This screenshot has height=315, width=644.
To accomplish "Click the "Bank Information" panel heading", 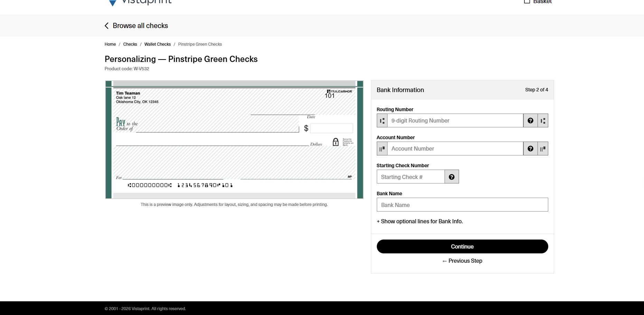I will 400,90.
